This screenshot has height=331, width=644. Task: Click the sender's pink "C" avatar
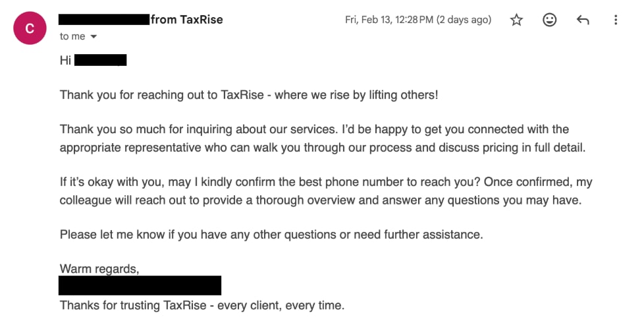click(x=30, y=29)
